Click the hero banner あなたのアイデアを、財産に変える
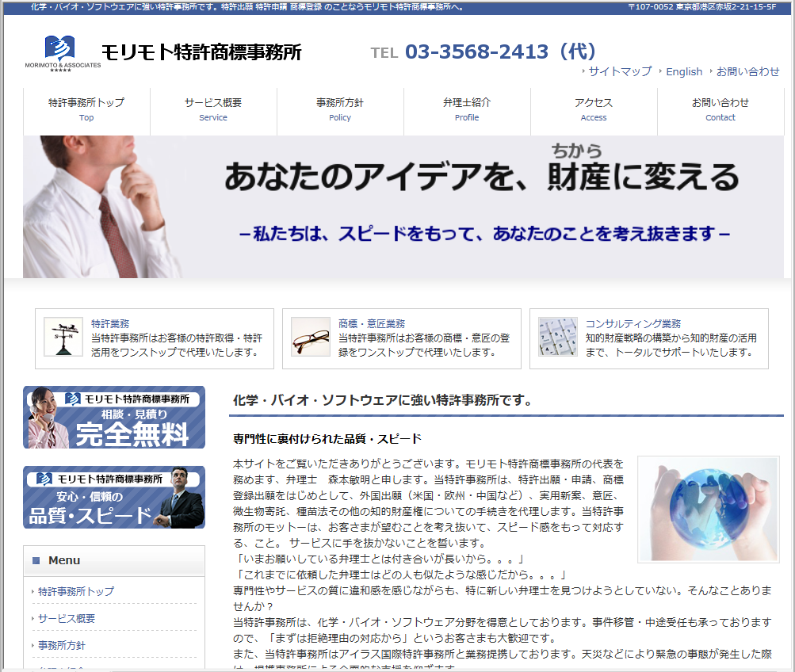Screen dimensions: 795x672 [x=403, y=207]
